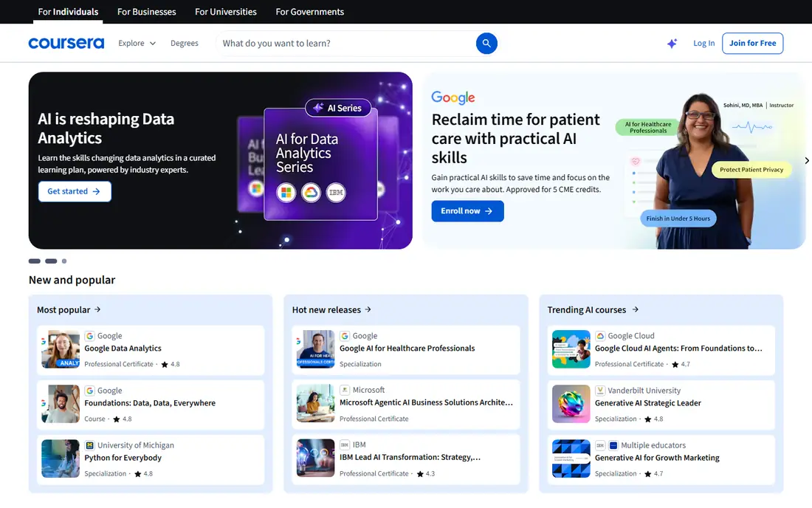The height and width of the screenshot is (508, 812).
Task: Open Generative AI Strategic Leader title link
Action: pos(648,403)
